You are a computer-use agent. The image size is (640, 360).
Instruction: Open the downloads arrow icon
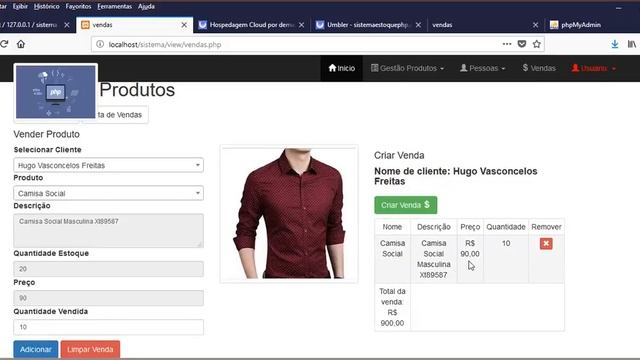pyautogui.click(x=615, y=44)
